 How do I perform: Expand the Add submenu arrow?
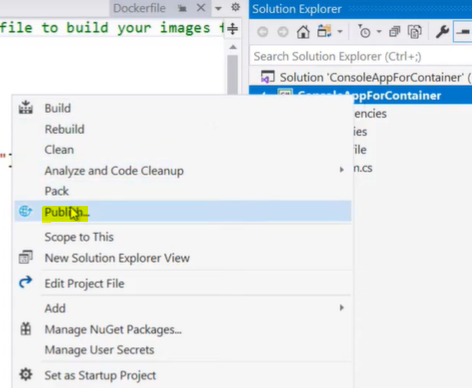(341, 307)
